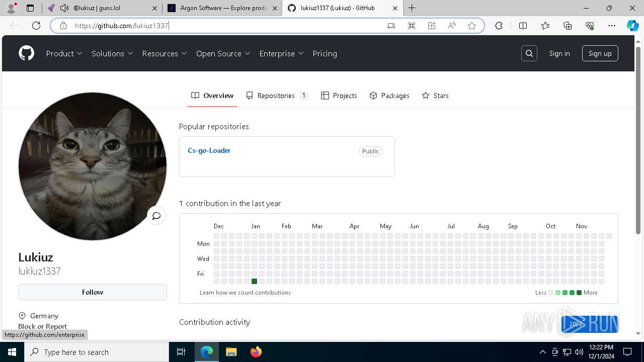Click the Sign in link

click(x=559, y=53)
